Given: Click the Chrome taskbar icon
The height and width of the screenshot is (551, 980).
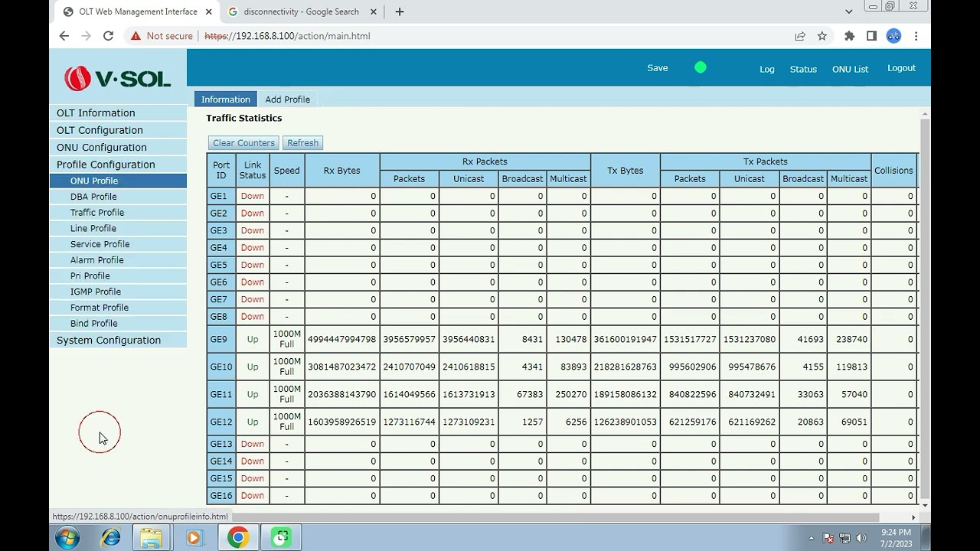Looking at the screenshot, I should tap(238, 538).
